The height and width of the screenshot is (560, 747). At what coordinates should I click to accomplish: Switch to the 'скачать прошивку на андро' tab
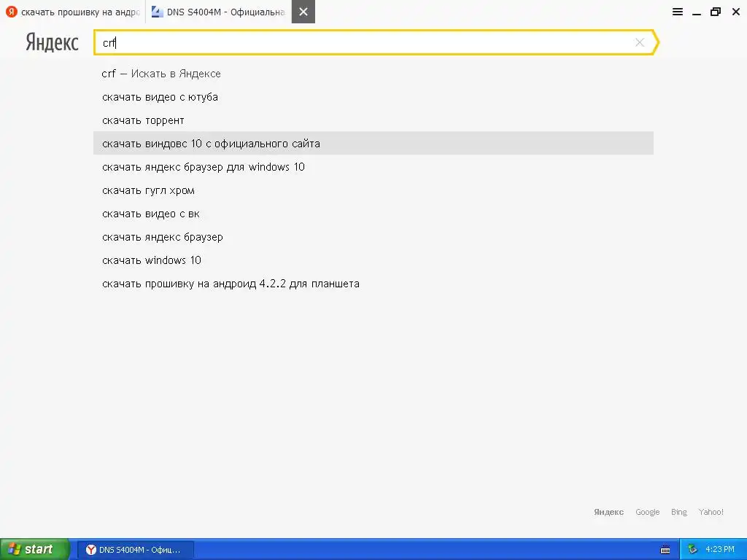72,12
